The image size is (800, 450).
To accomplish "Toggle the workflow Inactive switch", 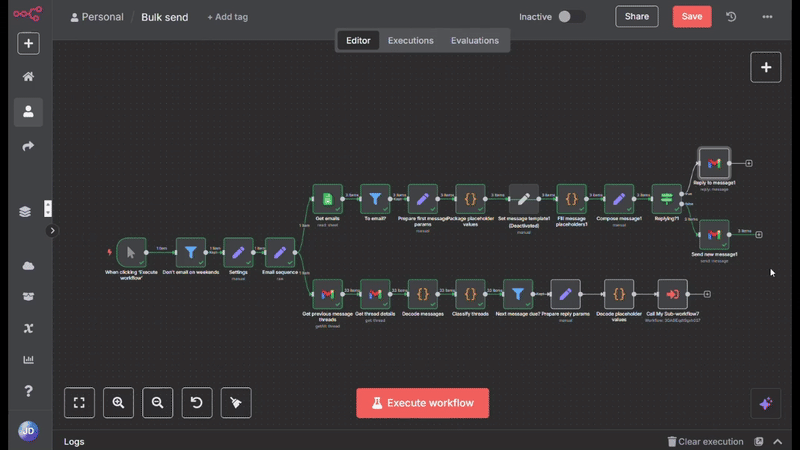I will (x=571, y=16).
